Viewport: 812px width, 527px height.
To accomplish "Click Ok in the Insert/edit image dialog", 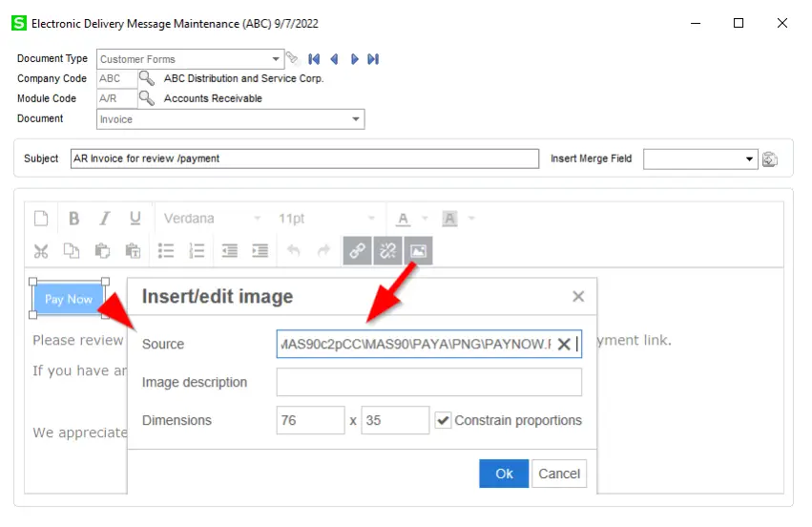I will [504, 474].
